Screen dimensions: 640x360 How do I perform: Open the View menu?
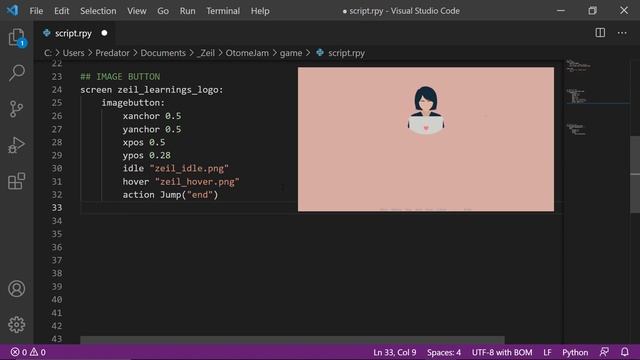(x=137, y=11)
